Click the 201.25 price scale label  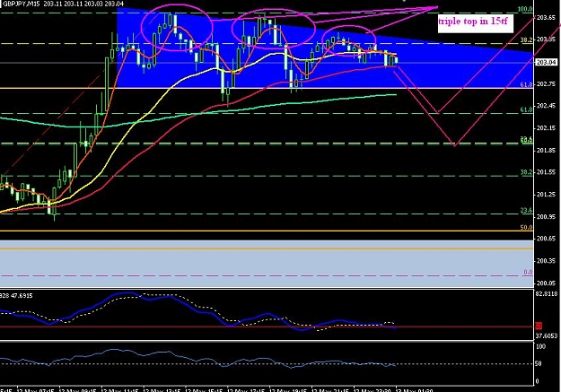(547, 195)
